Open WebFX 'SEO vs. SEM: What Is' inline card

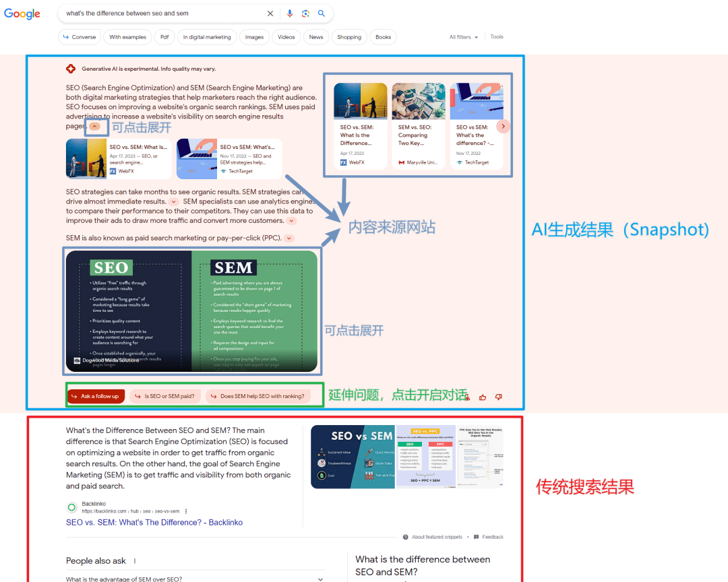click(119, 159)
